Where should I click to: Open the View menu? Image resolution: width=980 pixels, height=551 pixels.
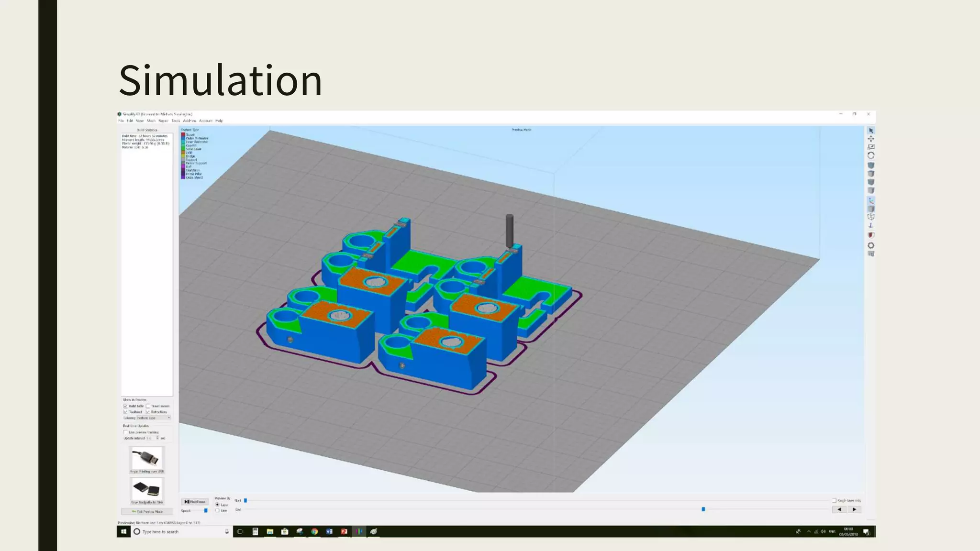pos(140,121)
